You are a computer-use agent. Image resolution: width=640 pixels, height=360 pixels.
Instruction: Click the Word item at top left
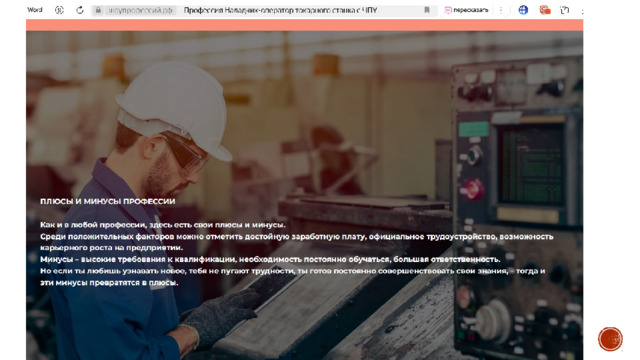pyautogui.click(x=35, y=10)
